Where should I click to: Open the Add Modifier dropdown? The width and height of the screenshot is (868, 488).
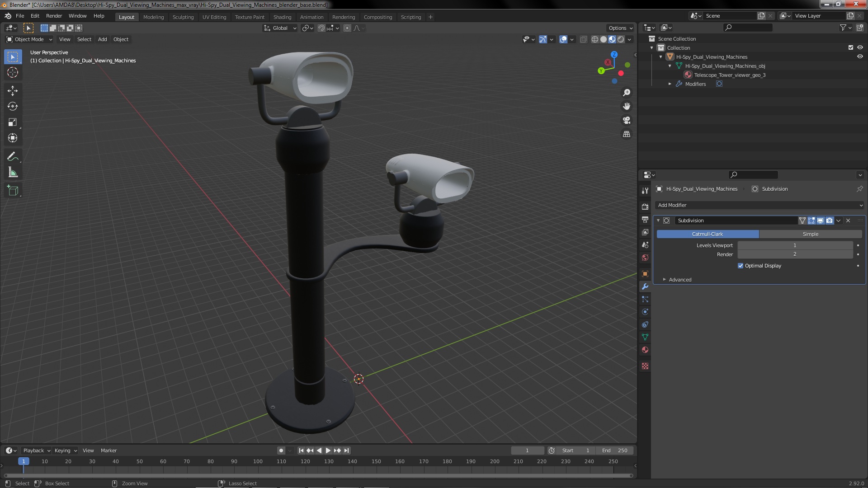point(759,205)
